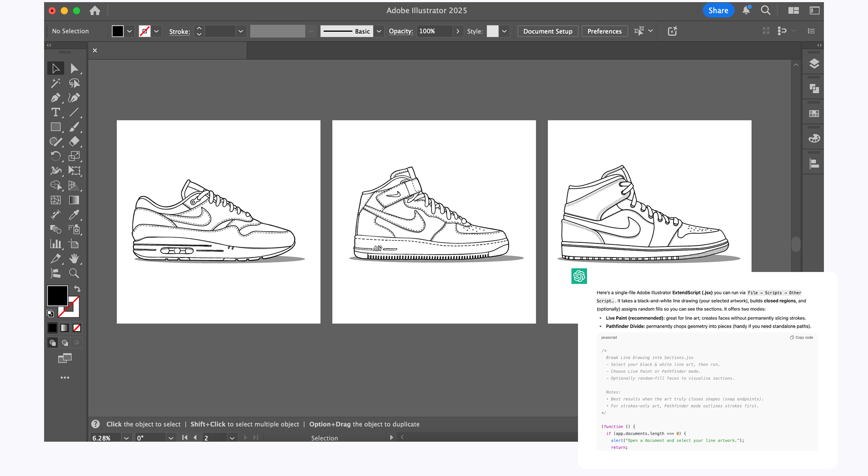This screenshot has width=868, height=476.
Task: Go to the Home screen
Action: click(x=94, y=10)
